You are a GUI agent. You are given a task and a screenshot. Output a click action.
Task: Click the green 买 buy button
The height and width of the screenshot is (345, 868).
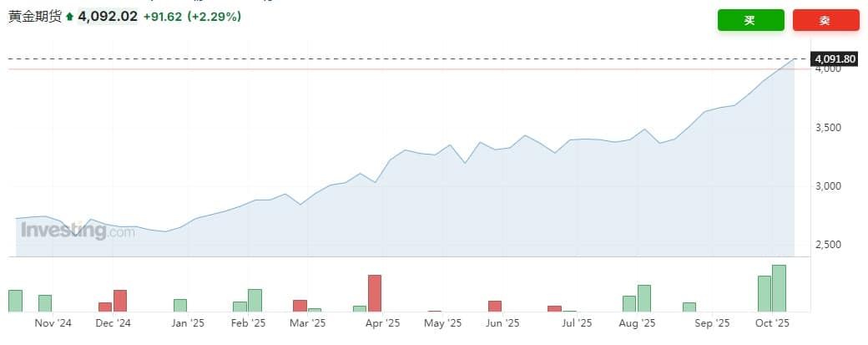click(x=750, y=20)
